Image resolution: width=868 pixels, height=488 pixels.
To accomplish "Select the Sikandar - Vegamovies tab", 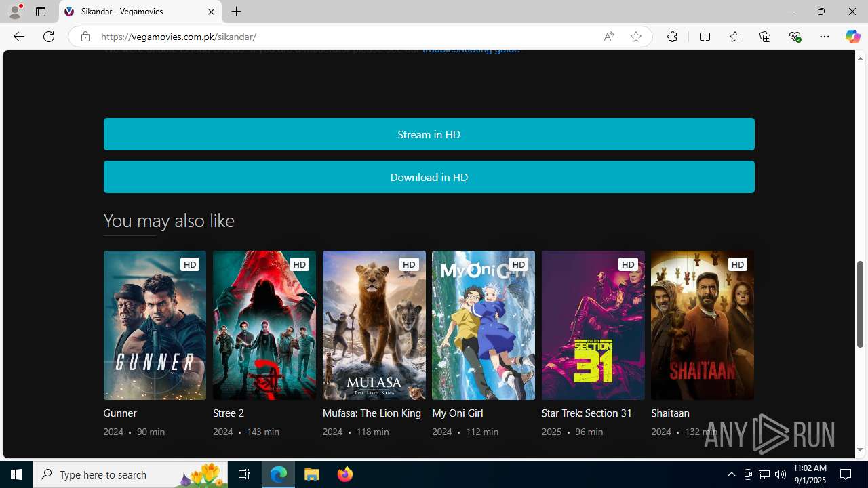I will (x=140, y=12).
